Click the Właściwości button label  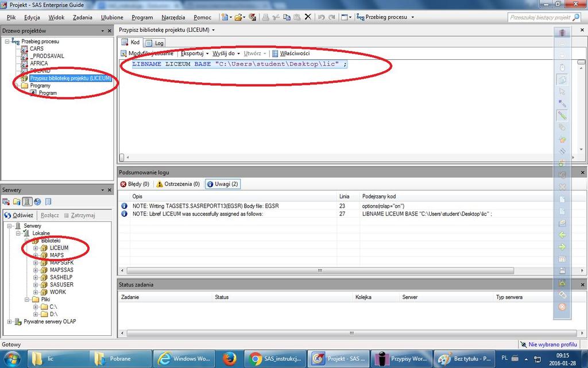click(x=295, y=53)
